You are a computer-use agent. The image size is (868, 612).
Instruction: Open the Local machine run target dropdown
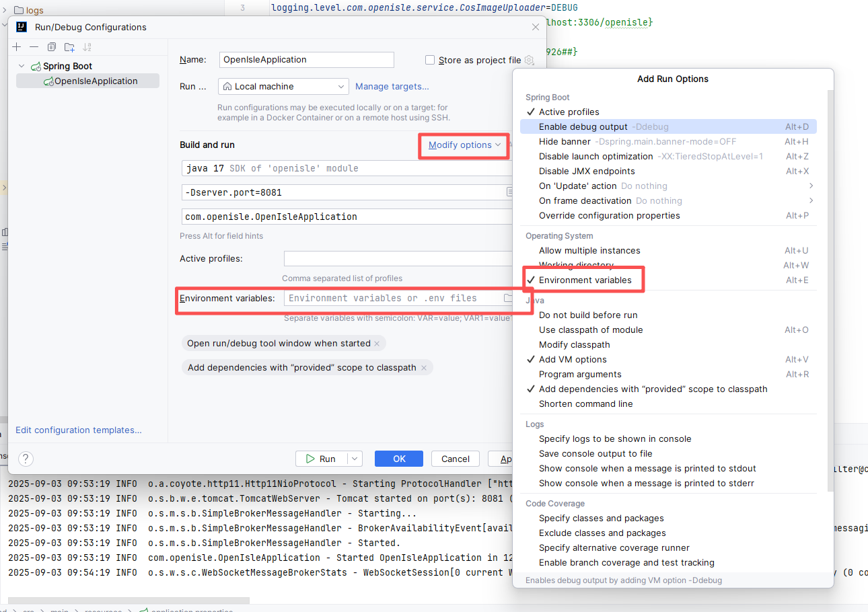click(283, 86)
